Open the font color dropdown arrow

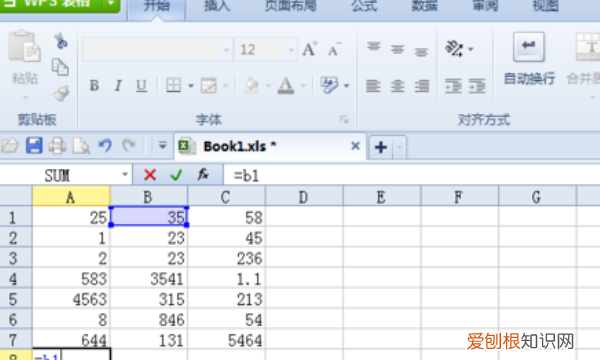tap(303, 86)
